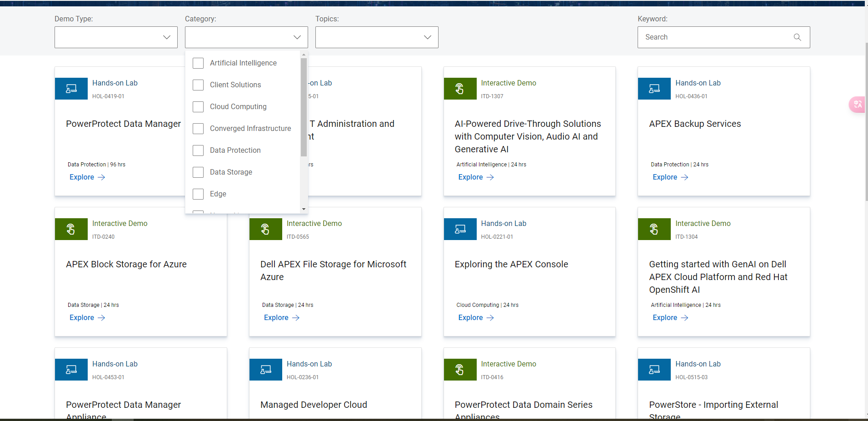Open the PowerProtect Data Domain Series Appliances title
The width and height of the screenshot is (868, 421).
coord(524,410)
